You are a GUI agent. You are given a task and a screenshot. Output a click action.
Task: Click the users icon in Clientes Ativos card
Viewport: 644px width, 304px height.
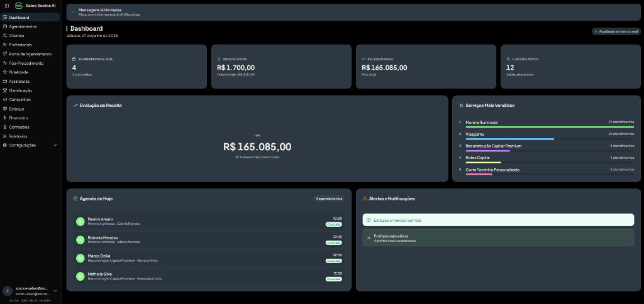508,59
